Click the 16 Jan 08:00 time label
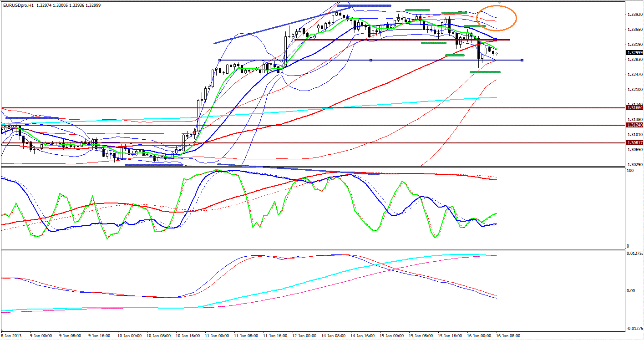644x340 pixels. pos(508,336)
